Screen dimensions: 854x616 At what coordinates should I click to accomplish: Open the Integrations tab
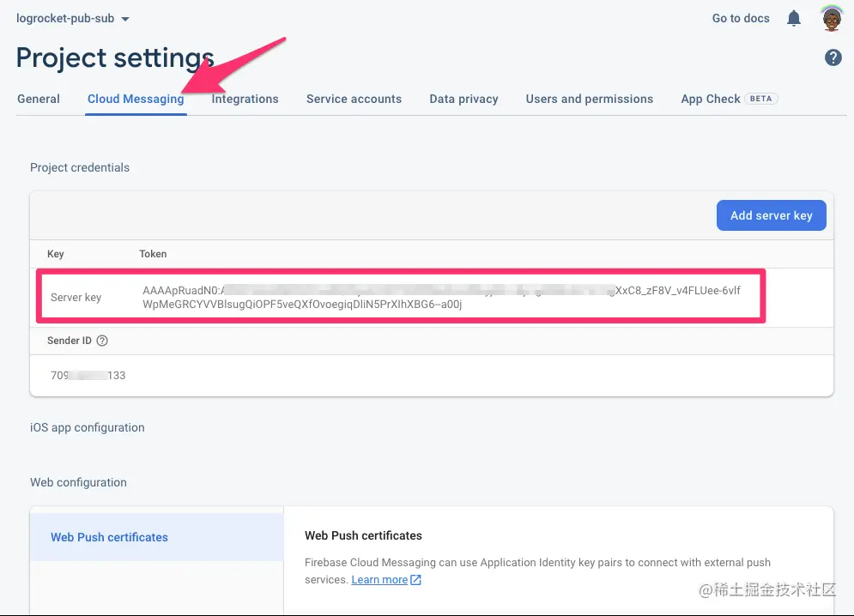(x=245, y=99)
